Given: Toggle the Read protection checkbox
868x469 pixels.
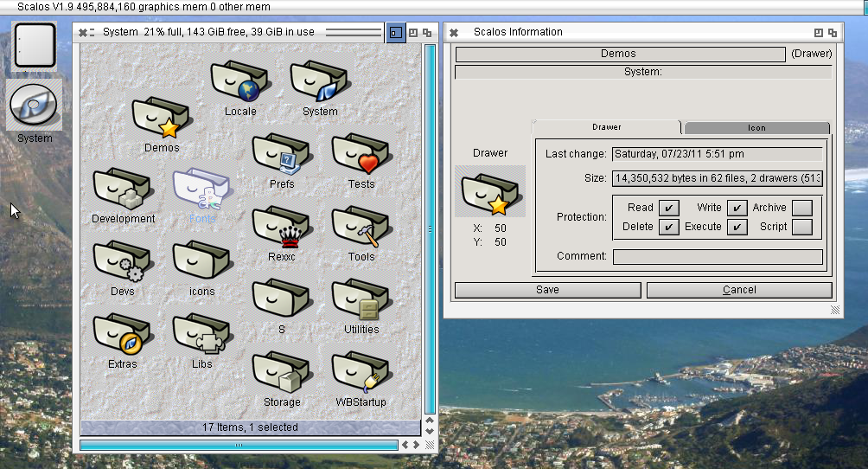Looking at the screenshot, I should pyautogui.click(x=668, y=208).
